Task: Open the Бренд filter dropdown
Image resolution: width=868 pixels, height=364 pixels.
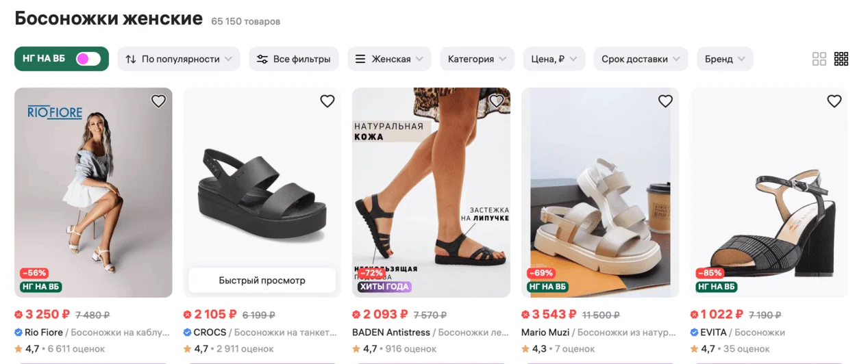Action: point(725,59)
